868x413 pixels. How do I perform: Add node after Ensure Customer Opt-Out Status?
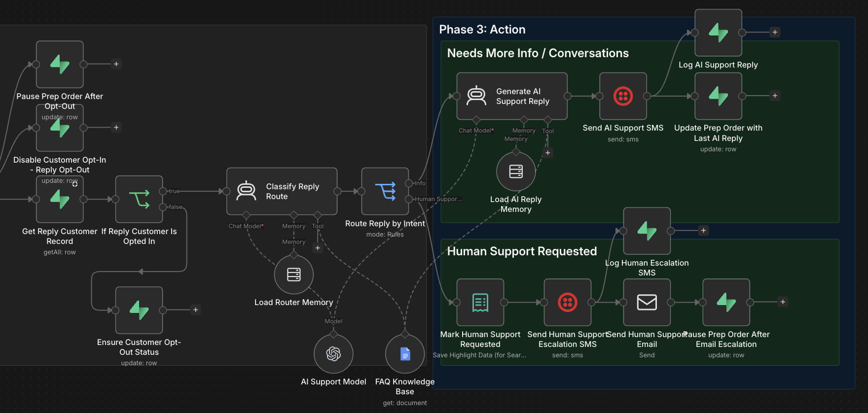196,310
